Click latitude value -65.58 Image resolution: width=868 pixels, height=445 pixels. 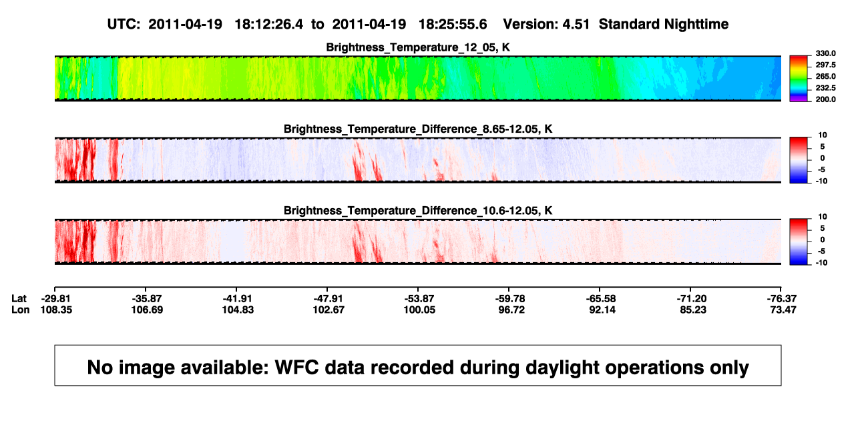(600, 298)
